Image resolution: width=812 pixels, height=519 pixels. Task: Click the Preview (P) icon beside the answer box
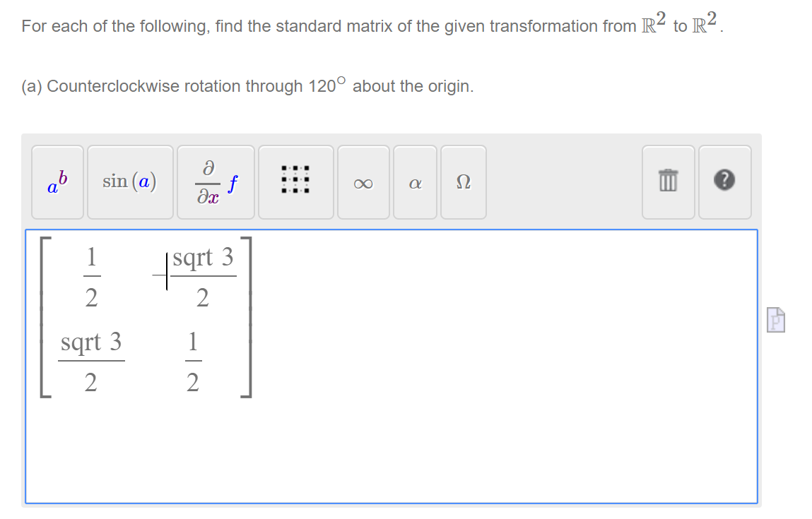point(775,319)
